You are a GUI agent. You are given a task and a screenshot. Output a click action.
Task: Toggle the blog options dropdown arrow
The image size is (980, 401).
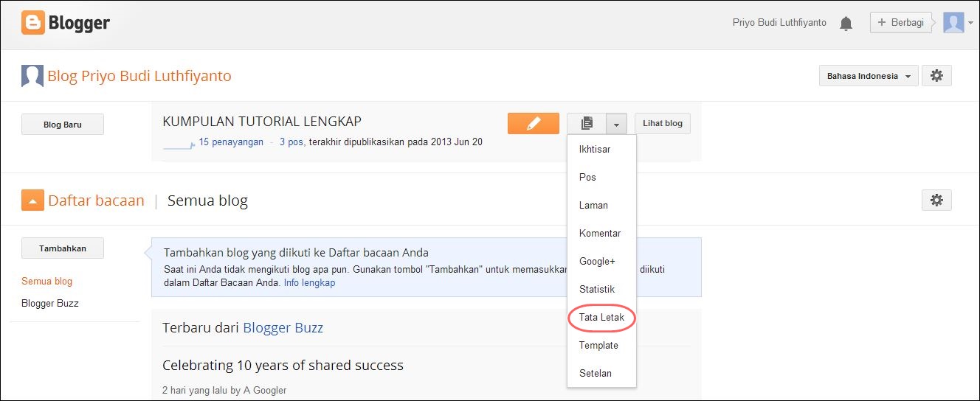pos(617,123)
